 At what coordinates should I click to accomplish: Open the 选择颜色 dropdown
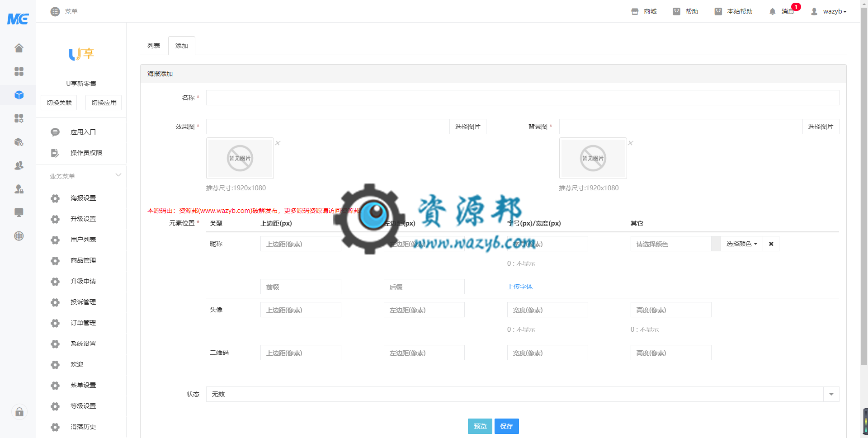741,244
